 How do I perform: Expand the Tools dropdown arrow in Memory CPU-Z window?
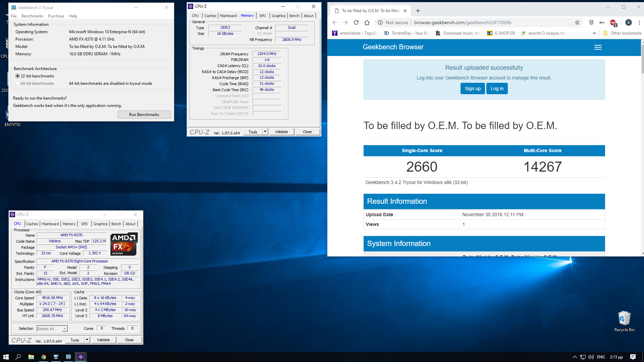265,132
